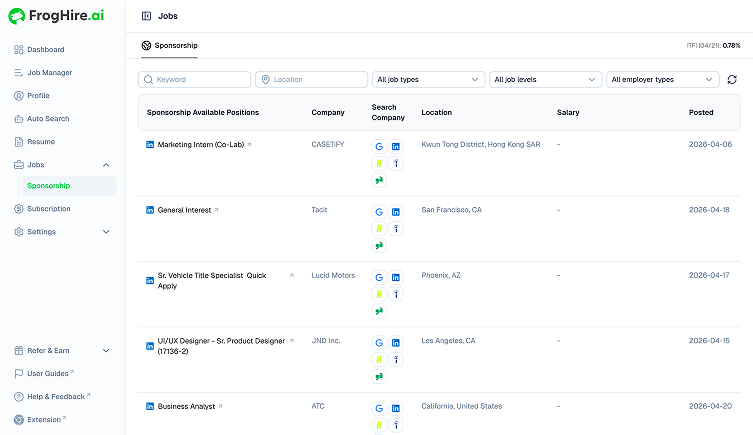The height and width of the screenshot is (435, 753).
Task: Switch to the Sponsorship tab
Action: tap(170, 46)
